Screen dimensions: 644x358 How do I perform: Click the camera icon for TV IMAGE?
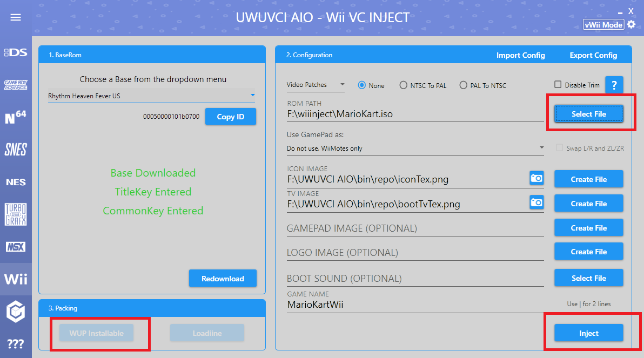click(x=536, y=202)
